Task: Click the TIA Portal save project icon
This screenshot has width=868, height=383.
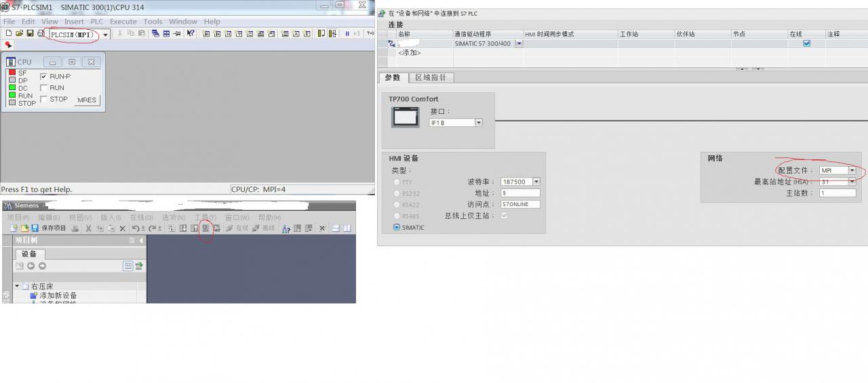Action: pos(35,228)
